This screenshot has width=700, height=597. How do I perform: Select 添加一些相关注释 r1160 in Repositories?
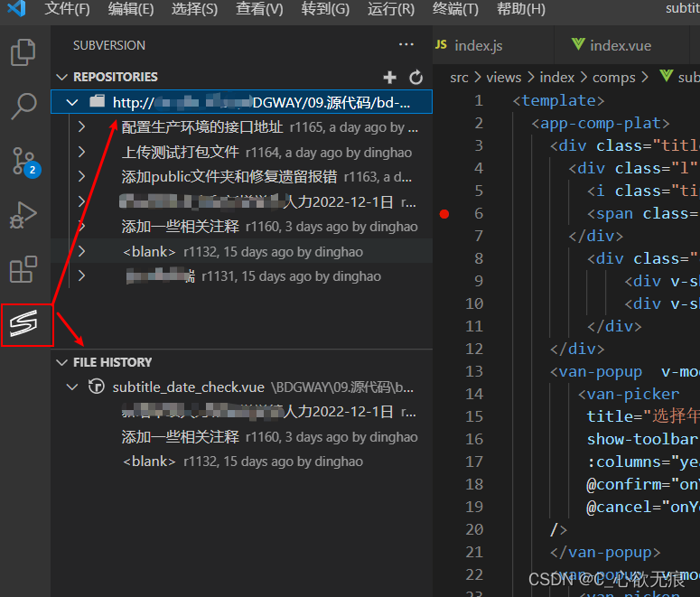pyautogui.click(x=241, y=227)
